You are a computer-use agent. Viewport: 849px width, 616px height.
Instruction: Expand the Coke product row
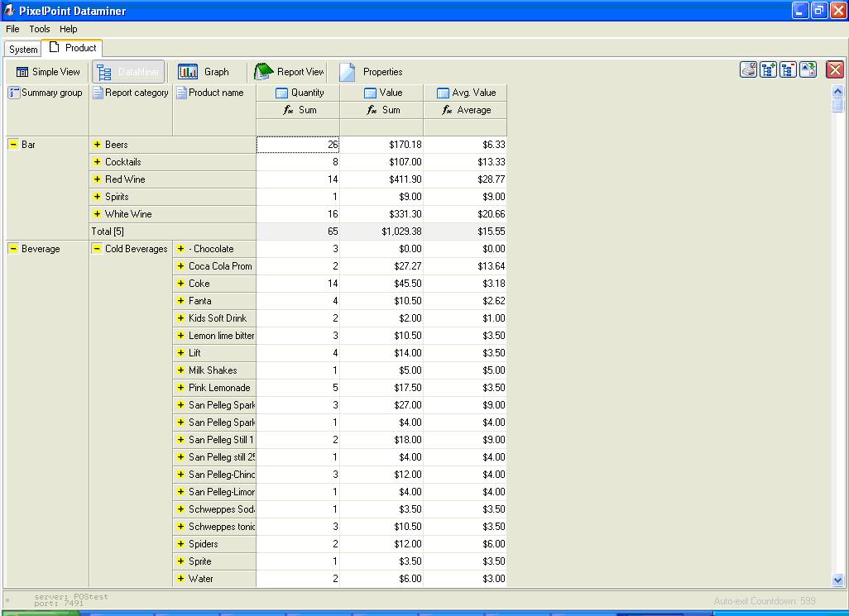click(x=180, y=284)
